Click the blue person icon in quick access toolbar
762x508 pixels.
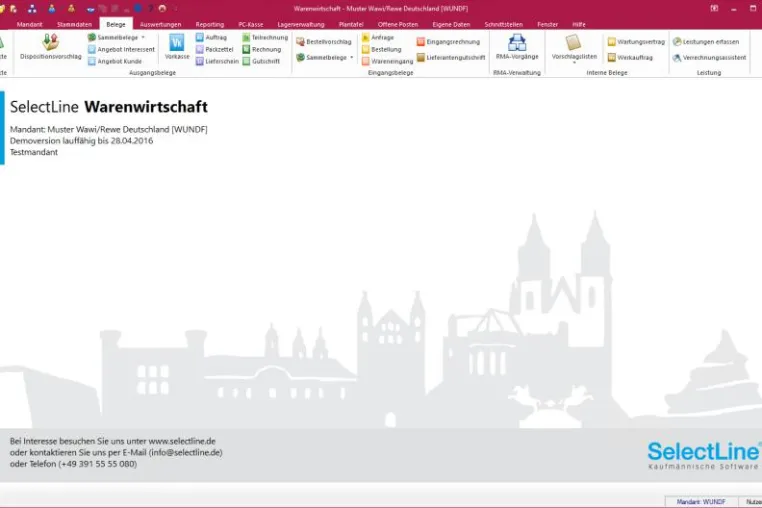(x=52, y=8)
